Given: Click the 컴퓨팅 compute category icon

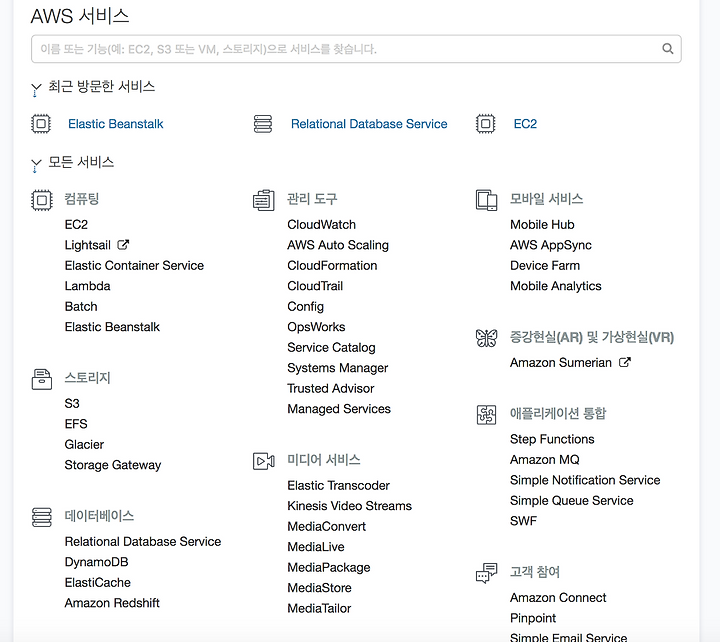Looking at the screenshot, I should pyautogui.click(x=41, y=200).
